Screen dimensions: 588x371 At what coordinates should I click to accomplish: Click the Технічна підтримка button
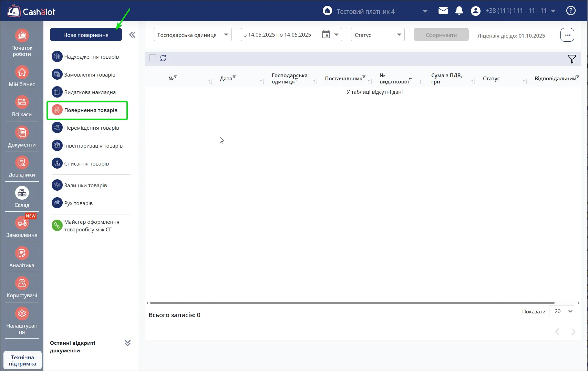tap(22, 360)
